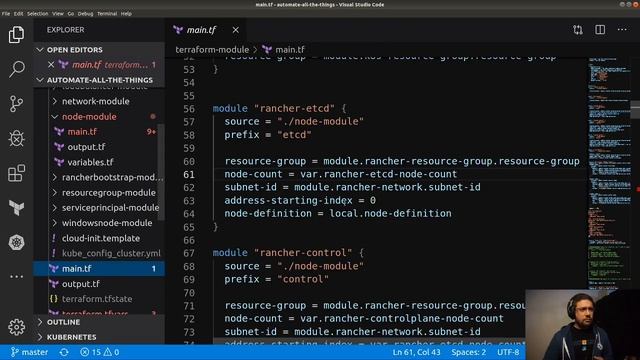Open kube_config_cluster.yml file

(111, 253)
